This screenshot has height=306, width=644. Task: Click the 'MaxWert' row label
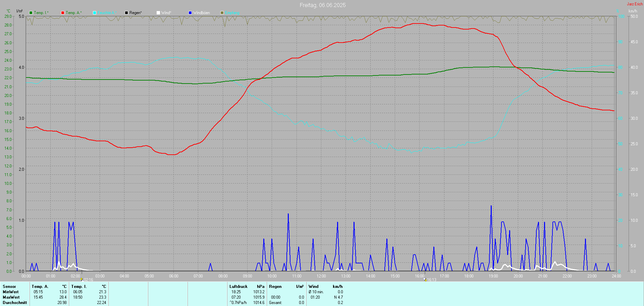[x=11, y=297]
